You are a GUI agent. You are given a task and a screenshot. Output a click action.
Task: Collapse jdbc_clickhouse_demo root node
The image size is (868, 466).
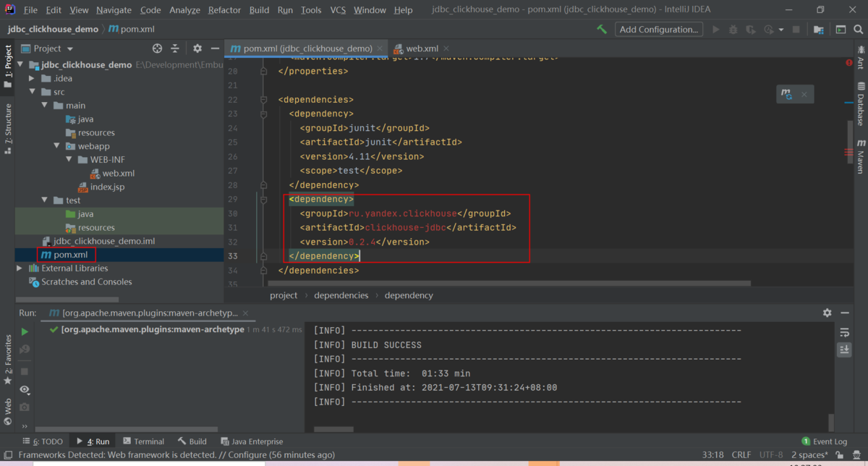[x=22, y=64]
